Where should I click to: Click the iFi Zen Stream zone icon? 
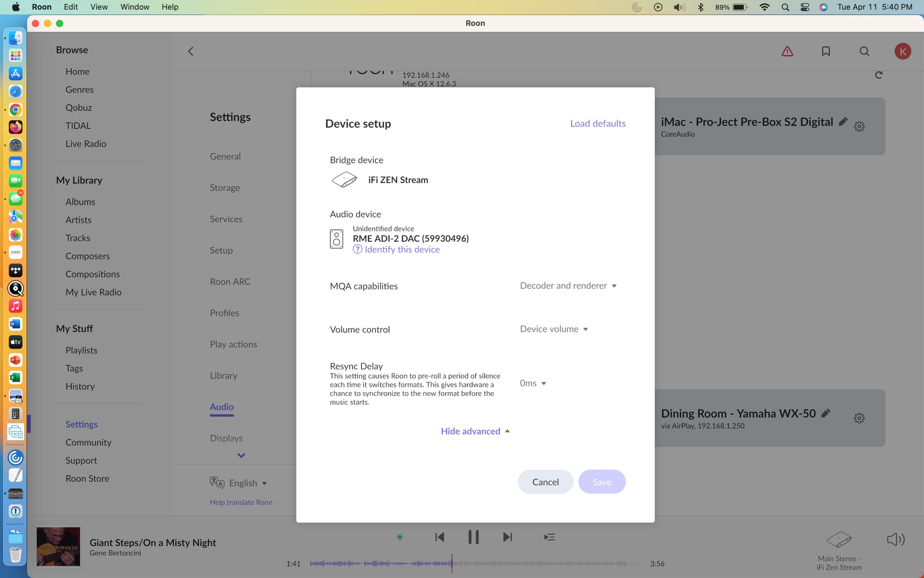[x=839, y=539]
